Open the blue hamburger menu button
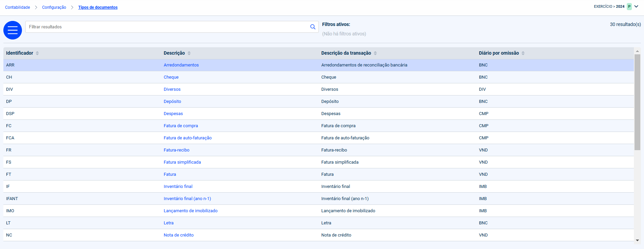644x249 pixels. point(12,30)
